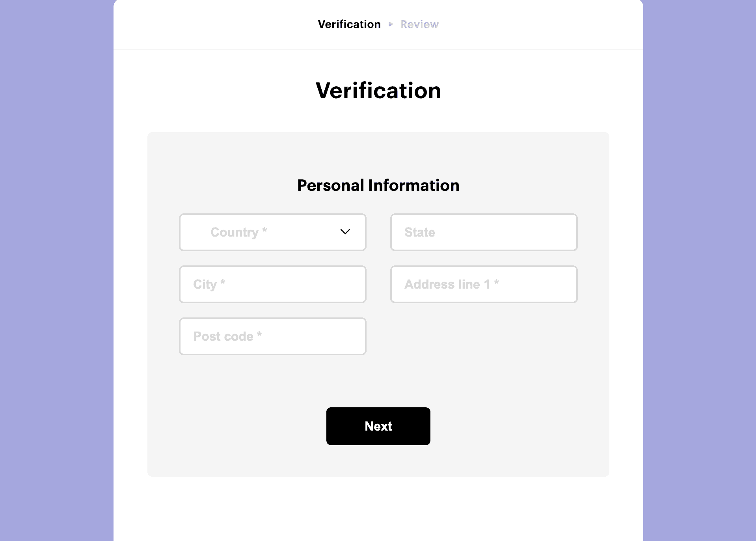Click the required asterisk beside Country
The width and height of the screenshot is (756, 541).
point(265,230)
